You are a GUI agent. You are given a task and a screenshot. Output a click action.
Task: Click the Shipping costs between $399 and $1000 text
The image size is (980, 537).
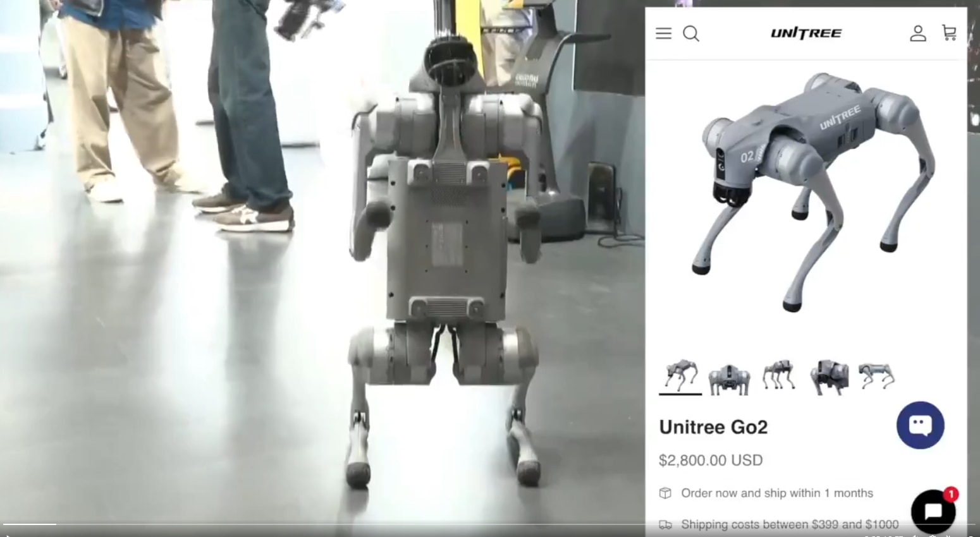[789, 524]
